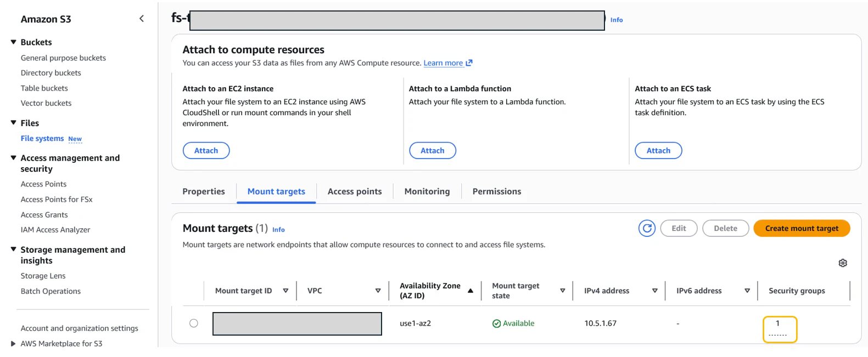The width and height of the screenshot is (868, 357).
Task: Open Info link next to Mount targets heading
Action: click(x=278, y=230)
